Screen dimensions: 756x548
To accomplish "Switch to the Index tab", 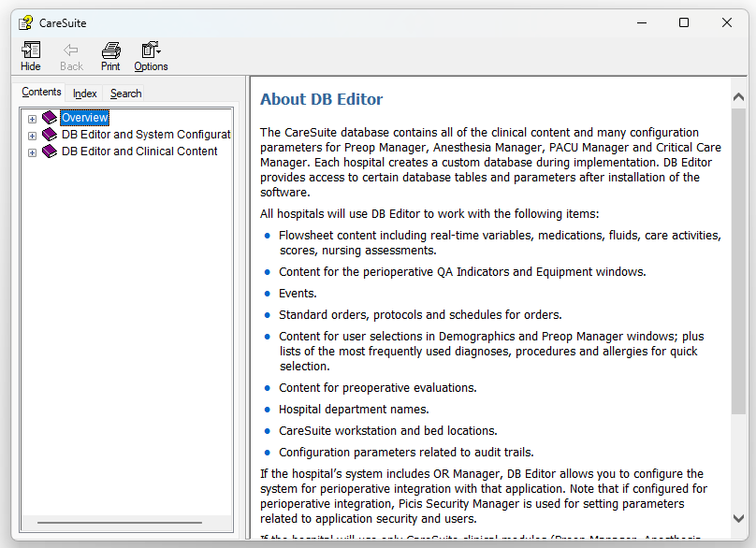I will (85, 94).
